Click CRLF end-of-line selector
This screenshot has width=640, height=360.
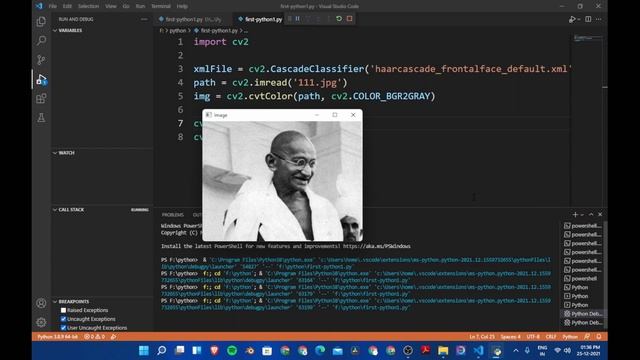click(x=551, y=337)
